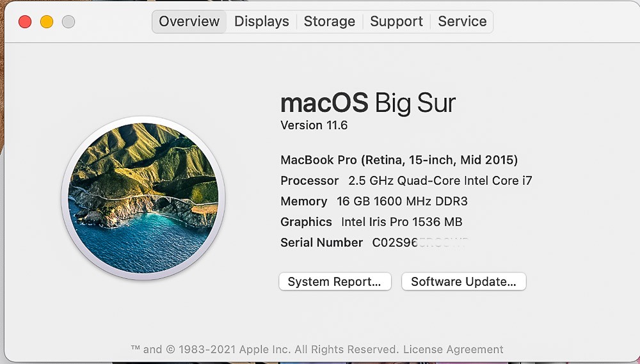
Task: Click the macOS Big Sur title text
Action: coord(368,103)
